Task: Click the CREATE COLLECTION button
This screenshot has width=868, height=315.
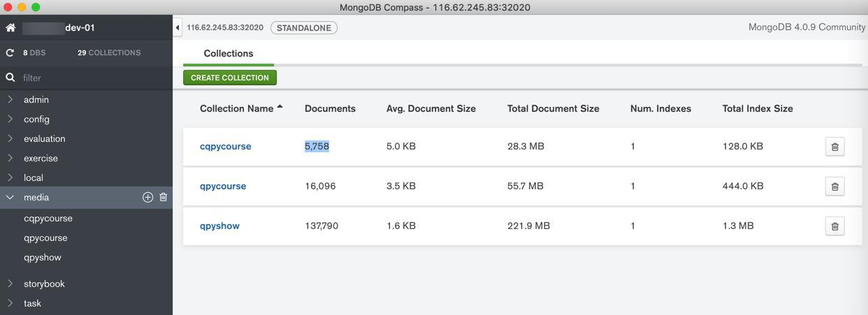Action: click(x=230, y=78)
